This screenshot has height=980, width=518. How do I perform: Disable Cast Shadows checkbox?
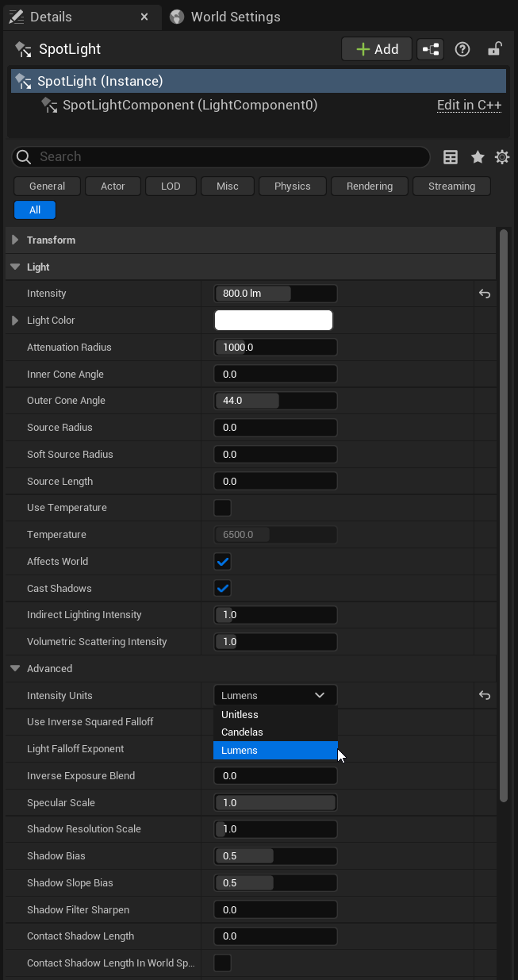[x=223, y=589]
